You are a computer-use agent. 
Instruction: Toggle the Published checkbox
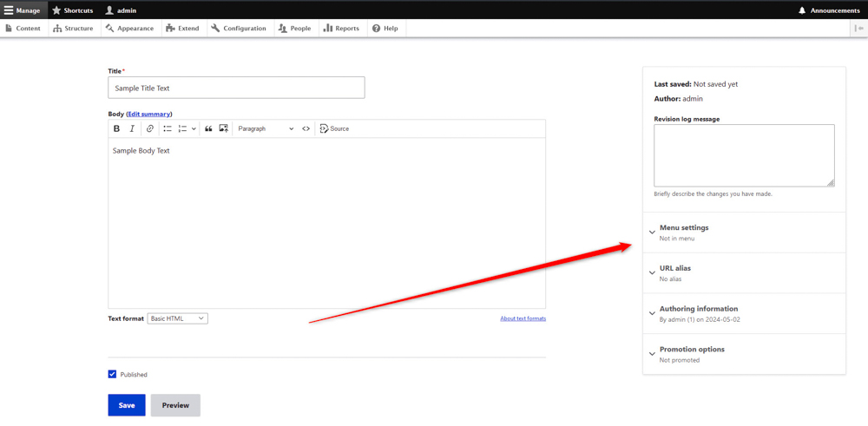click(112, 375)
